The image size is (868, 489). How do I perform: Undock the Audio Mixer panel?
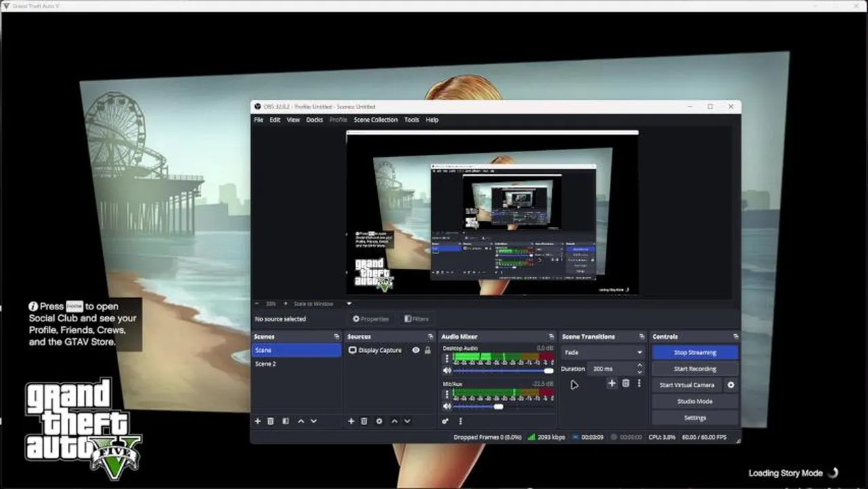click(551, 337)
